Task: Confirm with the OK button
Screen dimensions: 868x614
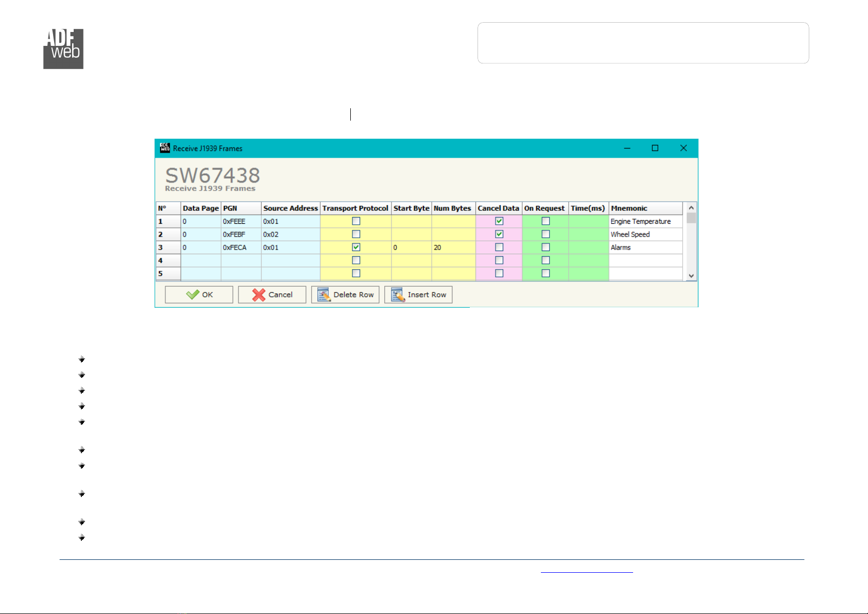Action: point(199,294)
